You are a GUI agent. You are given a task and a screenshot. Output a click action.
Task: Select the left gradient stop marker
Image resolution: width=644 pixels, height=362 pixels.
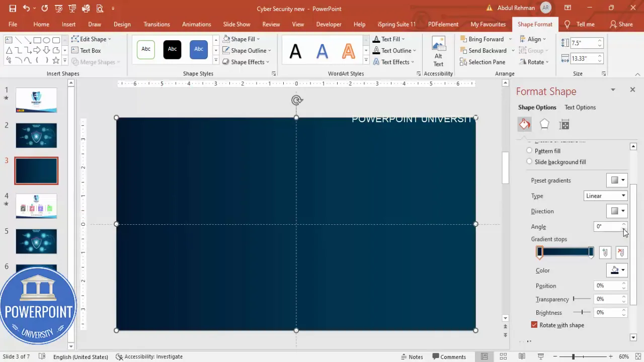(x=539, y=252)
